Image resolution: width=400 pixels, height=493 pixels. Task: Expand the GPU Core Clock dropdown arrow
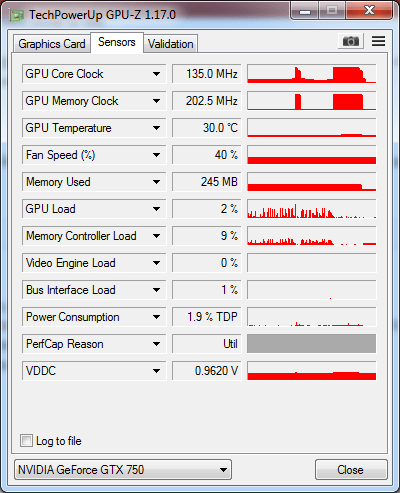pyautogui.click(x=156, y=74)
